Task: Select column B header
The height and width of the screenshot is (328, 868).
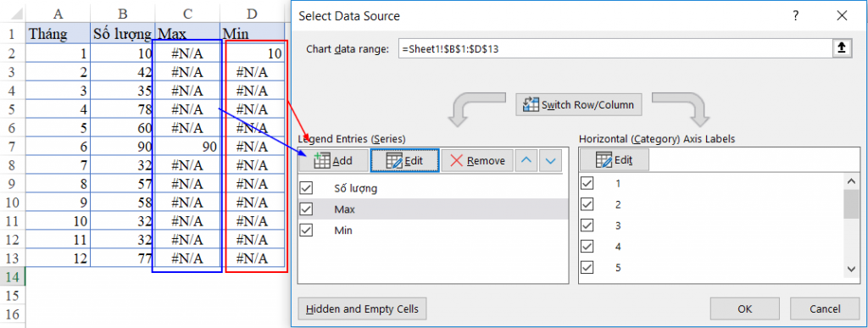Action: [123, 12]
